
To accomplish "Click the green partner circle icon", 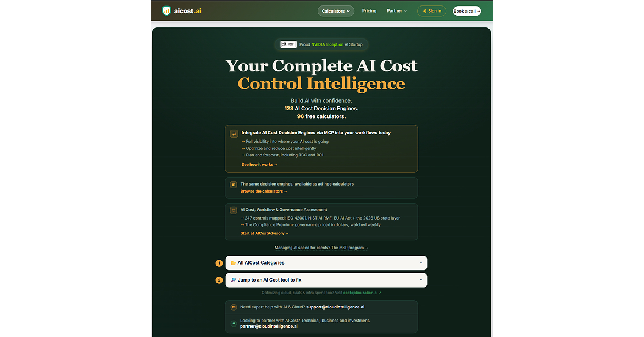I will tap(234, 323).
